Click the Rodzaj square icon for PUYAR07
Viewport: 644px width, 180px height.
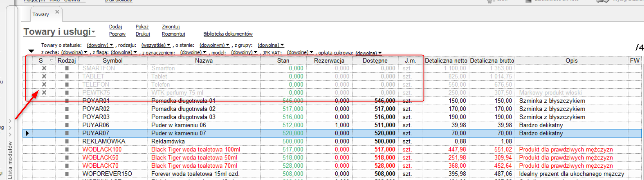coord(67,133)
